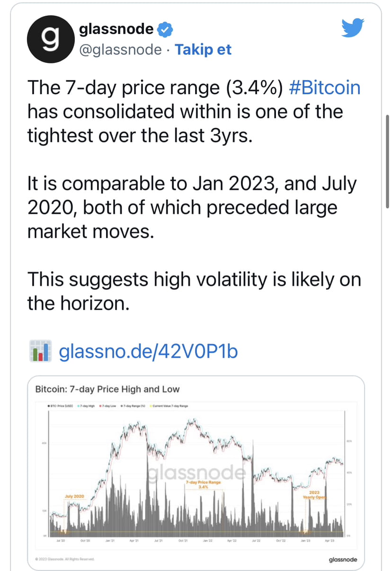This screenshot has height=571, width=392.
Task: Click the glassnode logo below the chart
Action: pyautogui.click(x=343, y=560)
